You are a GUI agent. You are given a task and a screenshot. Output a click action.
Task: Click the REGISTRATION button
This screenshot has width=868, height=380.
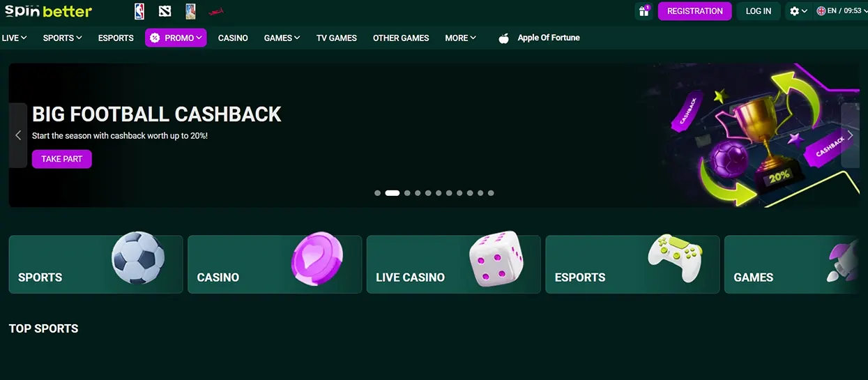coord(695,11)
